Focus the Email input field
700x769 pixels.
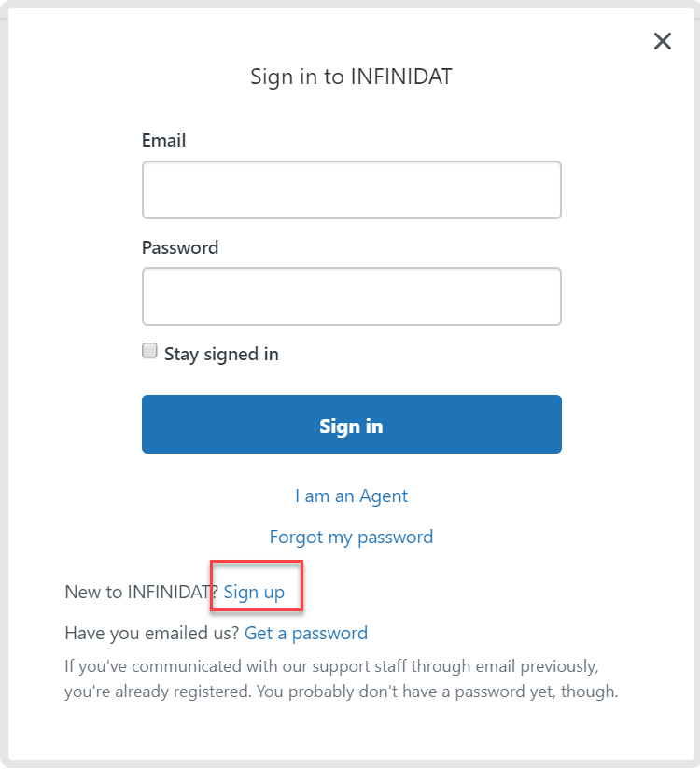tap(351, 189)
